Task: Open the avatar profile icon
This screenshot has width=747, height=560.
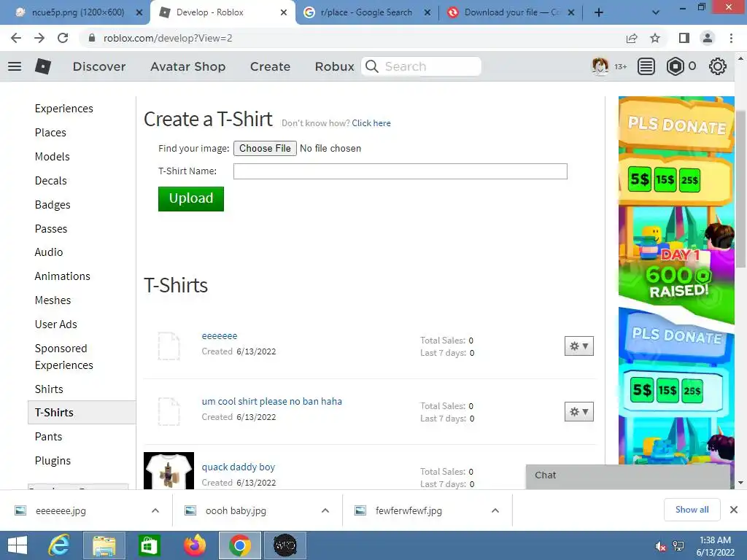Action: [x=600, y=66]
